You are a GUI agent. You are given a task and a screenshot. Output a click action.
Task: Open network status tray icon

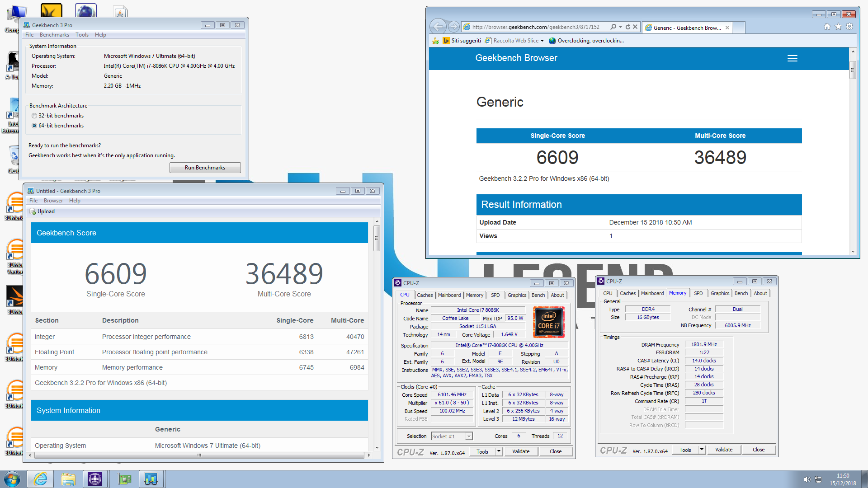(818, 479)
